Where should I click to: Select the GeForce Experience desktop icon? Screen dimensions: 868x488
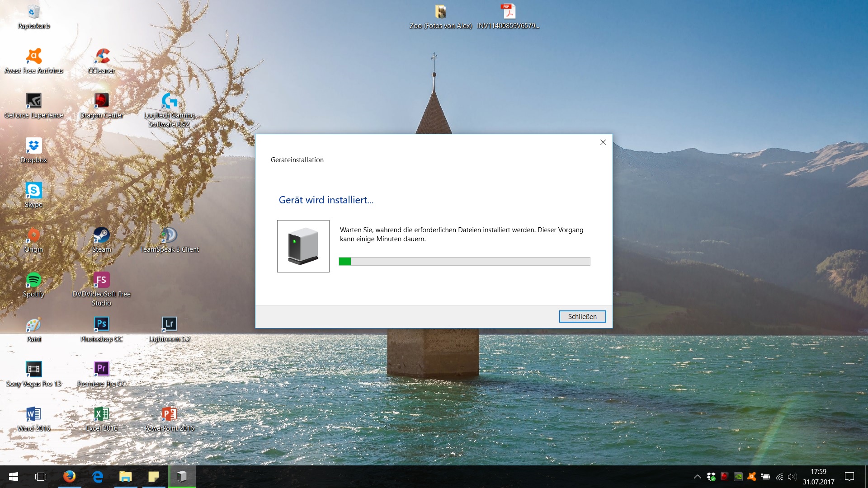tap(34, 101)
